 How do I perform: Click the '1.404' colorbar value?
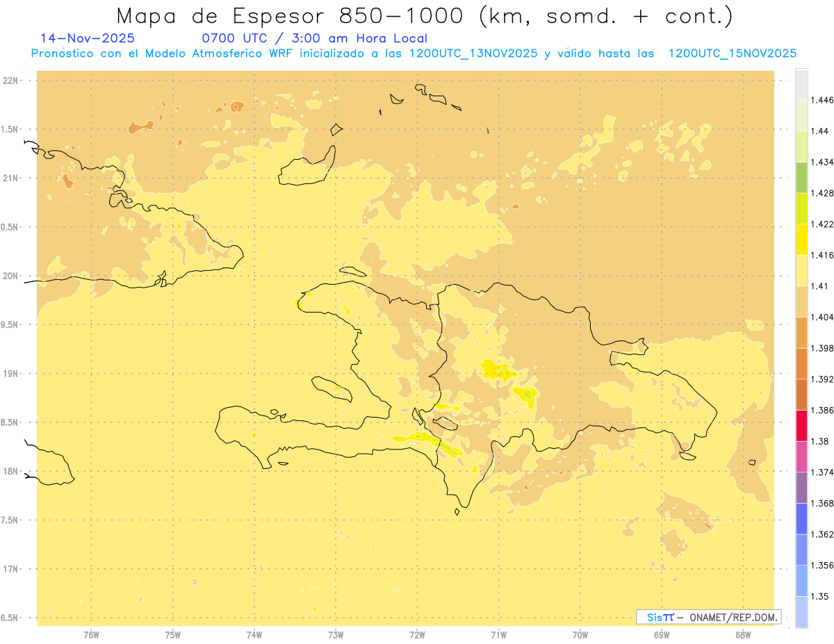tap(822, 317)
